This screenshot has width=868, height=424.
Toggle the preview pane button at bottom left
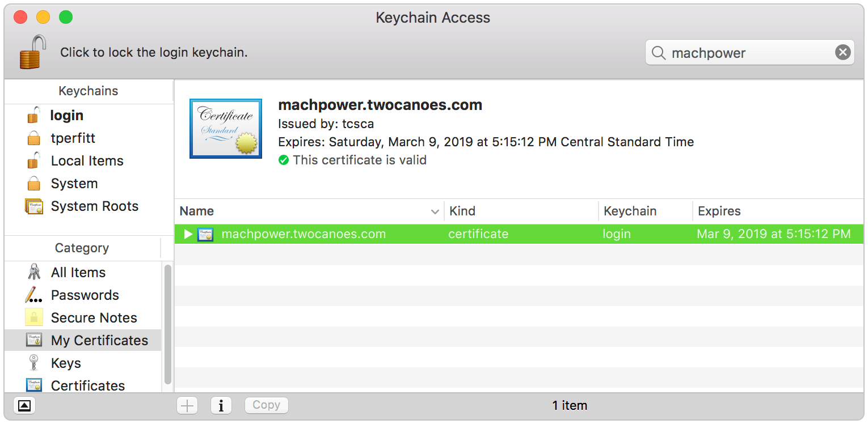pyautogui.click(x=24, y=405)
